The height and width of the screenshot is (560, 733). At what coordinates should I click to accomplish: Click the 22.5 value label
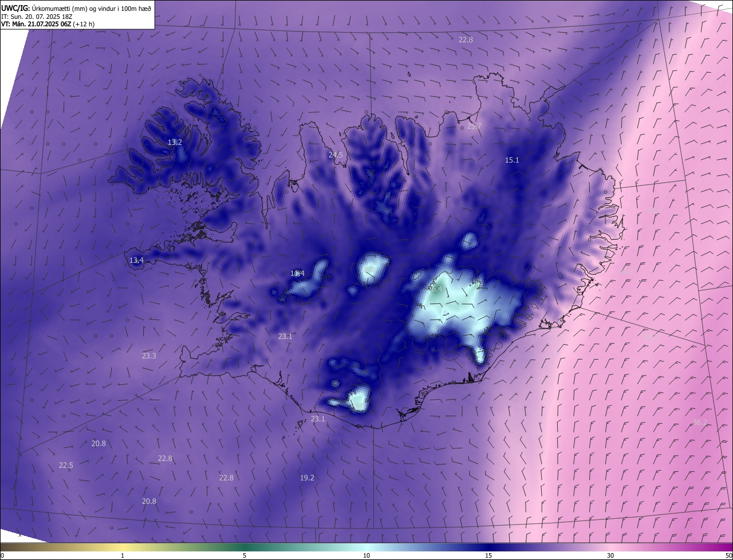click(66, 465)
